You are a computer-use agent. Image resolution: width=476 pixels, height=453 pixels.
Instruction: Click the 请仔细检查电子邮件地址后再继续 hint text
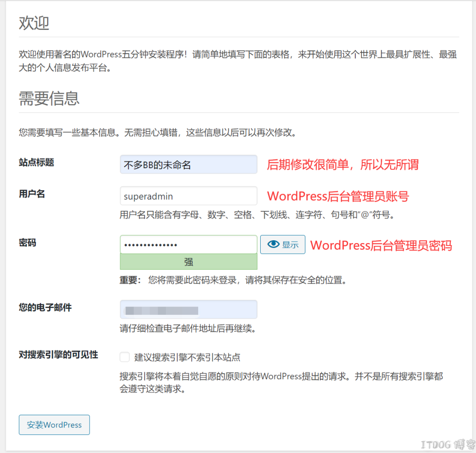click(187, 328)
